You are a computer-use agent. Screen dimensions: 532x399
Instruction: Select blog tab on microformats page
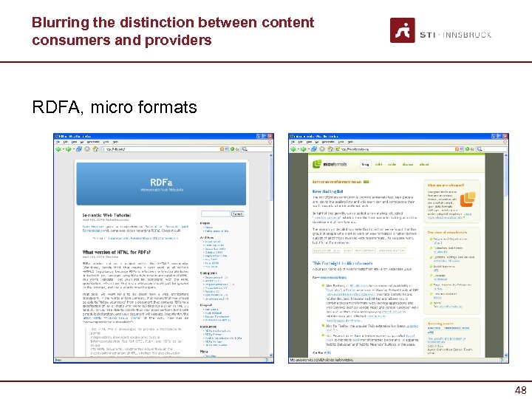click(x=366, y=164)
